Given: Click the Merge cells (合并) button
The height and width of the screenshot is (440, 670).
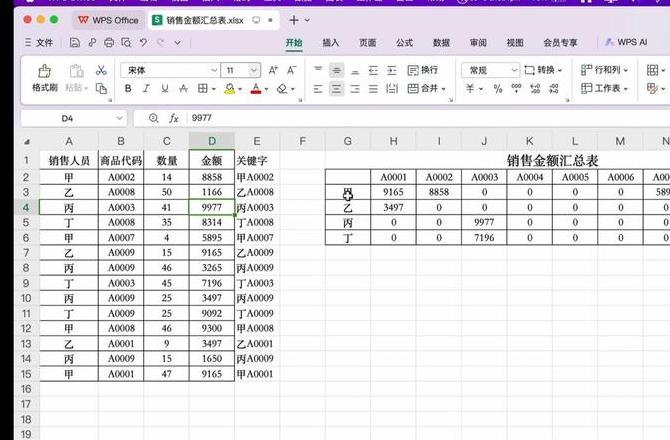Looking at the screenshot, I should (x=427, y=88).
